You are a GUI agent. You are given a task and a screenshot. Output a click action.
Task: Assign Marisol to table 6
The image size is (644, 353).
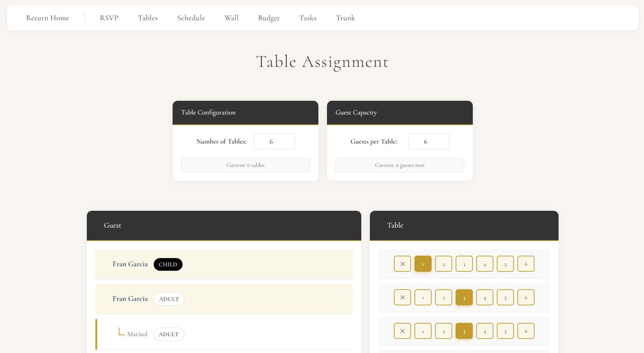(x=526, y=331)
